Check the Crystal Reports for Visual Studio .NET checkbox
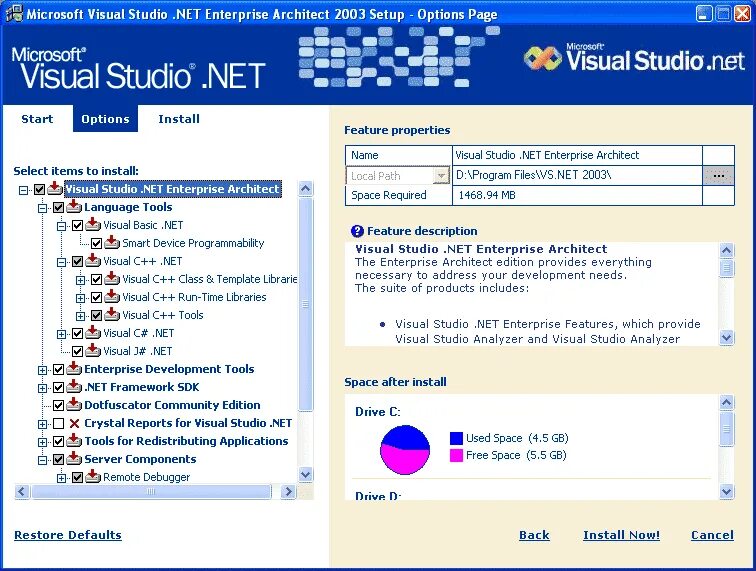Screen dimensions: 756x571 tap(58, 423)
